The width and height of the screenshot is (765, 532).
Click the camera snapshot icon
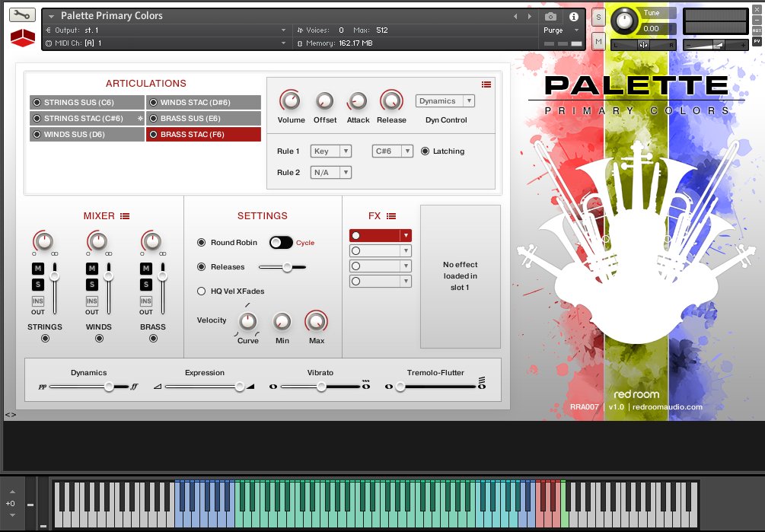[x=550, y=16]
